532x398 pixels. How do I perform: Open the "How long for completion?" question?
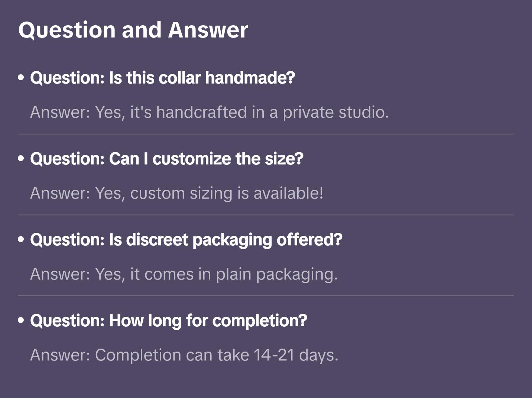[x=168, y=320]
